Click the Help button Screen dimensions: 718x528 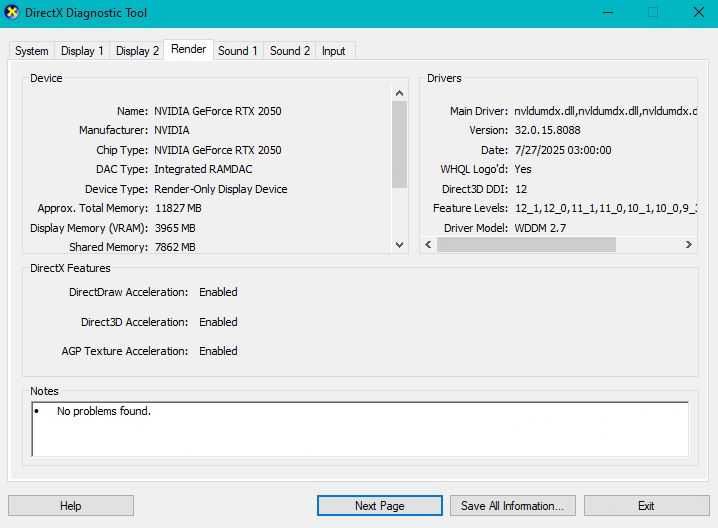point(71,506)
